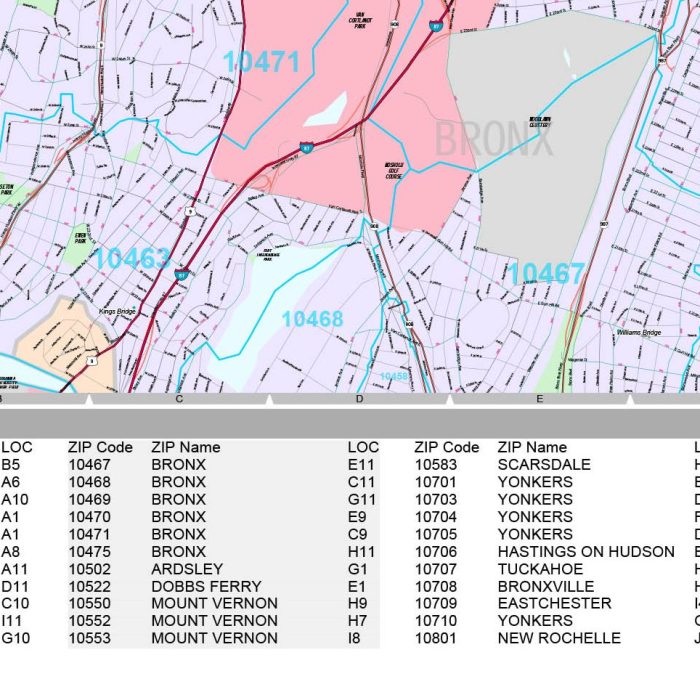
Task: Click the 10467 ZIP label on the map
Action: pyautogui.click(x=546, y=273)
